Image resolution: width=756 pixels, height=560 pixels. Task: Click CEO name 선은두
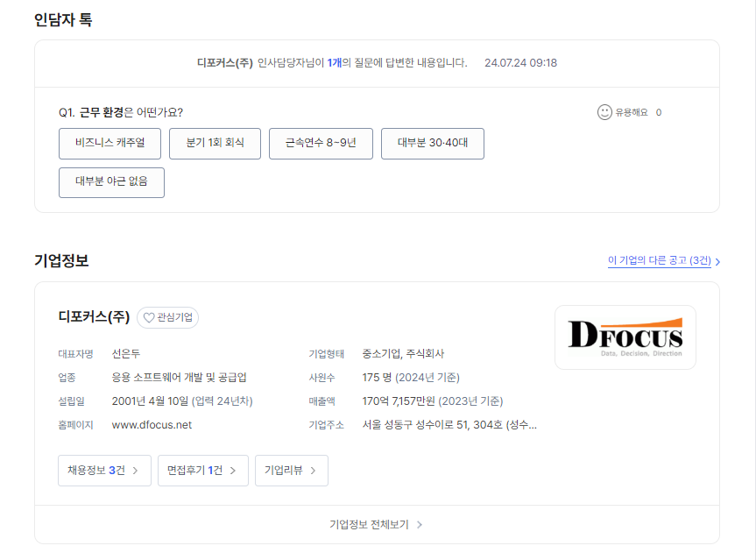click(126, 353)
